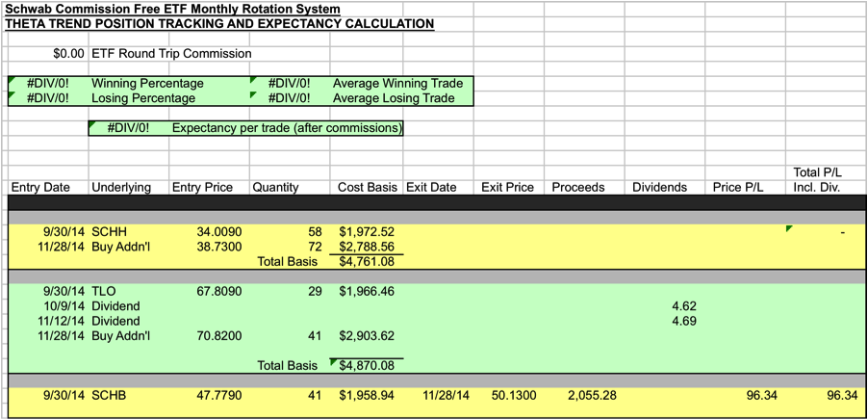Click the 96.34 Total P/L Incl. Div. cell
This screenshot has height=420, width=868.
tap(843, 396)
